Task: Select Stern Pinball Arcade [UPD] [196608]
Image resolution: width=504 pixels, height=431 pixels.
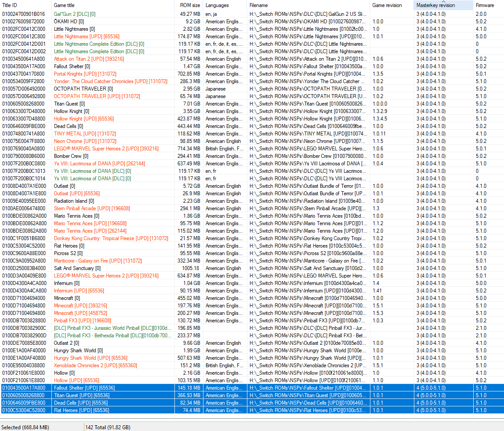Action: [x=92, y=208]
